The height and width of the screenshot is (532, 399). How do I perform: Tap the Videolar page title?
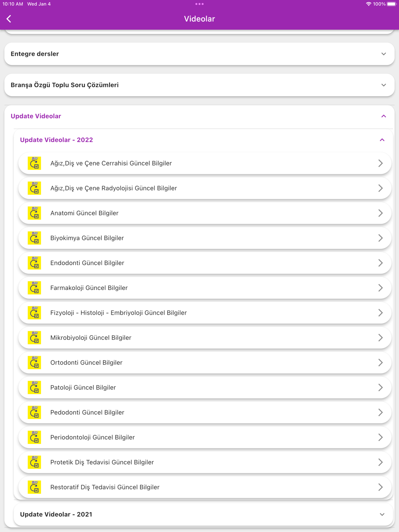click(x=199, y=19)
